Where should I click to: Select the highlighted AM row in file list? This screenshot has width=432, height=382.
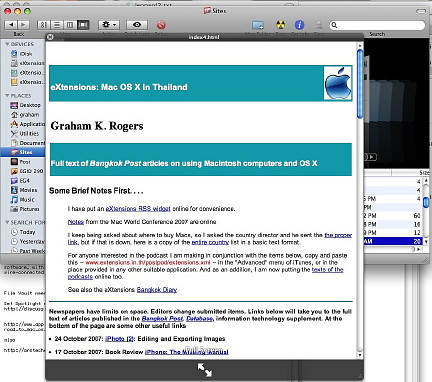pos(393,241)
